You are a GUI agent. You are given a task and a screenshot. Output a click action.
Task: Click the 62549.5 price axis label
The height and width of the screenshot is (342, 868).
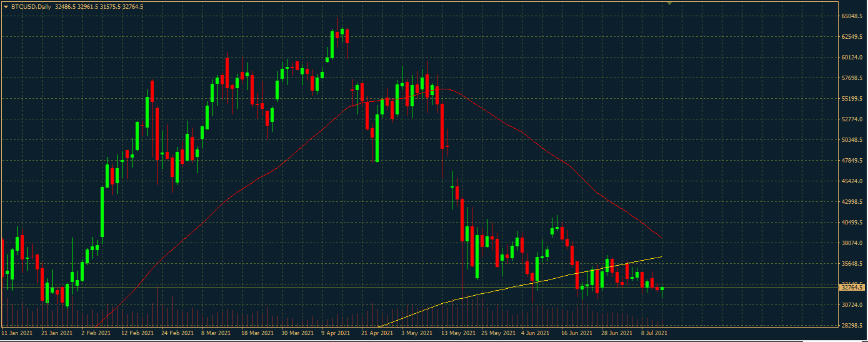click(852, 37)
